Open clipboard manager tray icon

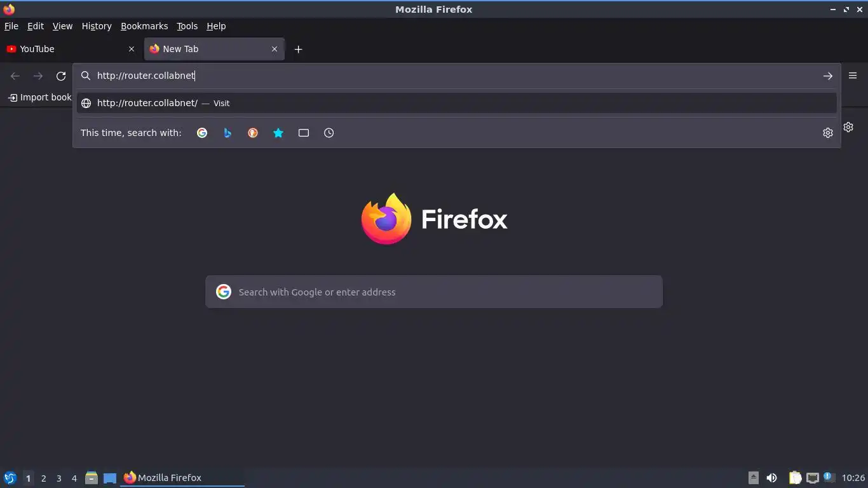tap(795, 478)
